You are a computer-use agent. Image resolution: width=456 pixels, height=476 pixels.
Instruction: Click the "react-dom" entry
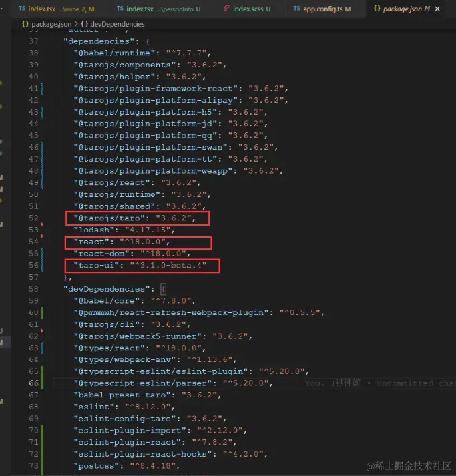tap(132, 254)
